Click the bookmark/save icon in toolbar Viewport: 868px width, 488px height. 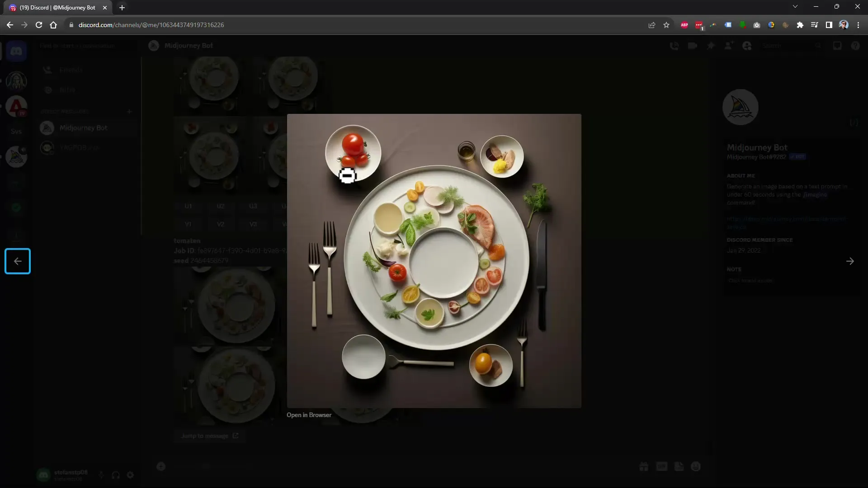667,25
